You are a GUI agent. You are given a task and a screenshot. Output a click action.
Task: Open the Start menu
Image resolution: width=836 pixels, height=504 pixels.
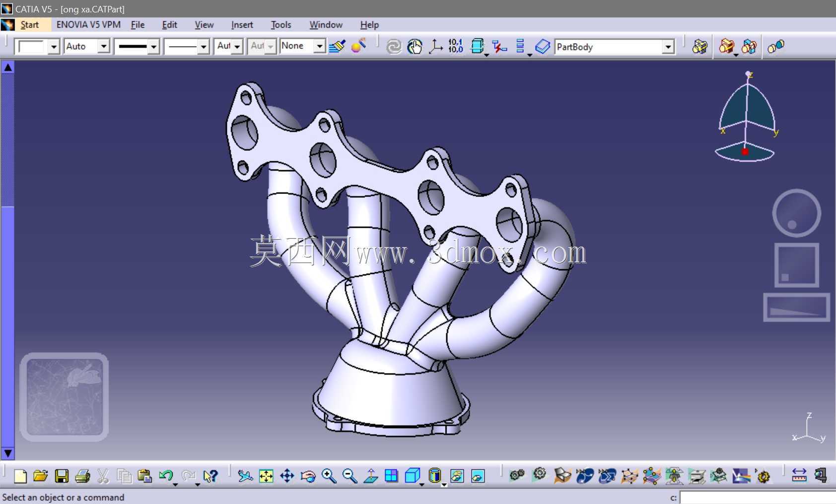point(29,25)
